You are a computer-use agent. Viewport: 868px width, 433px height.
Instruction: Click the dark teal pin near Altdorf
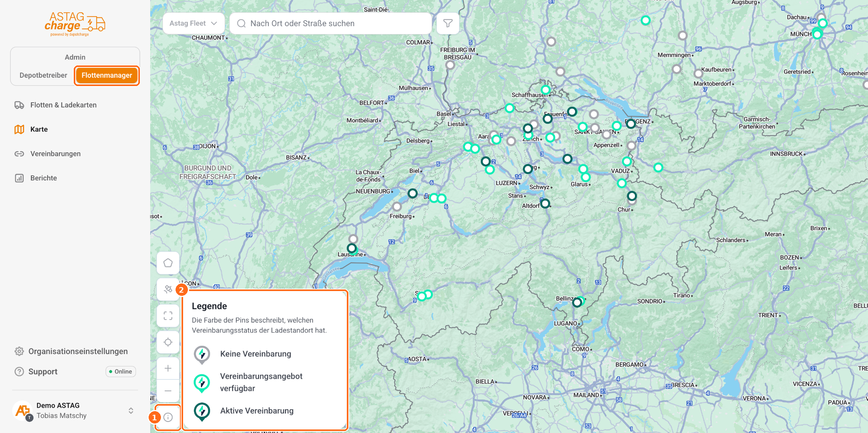tap(545, 203)
